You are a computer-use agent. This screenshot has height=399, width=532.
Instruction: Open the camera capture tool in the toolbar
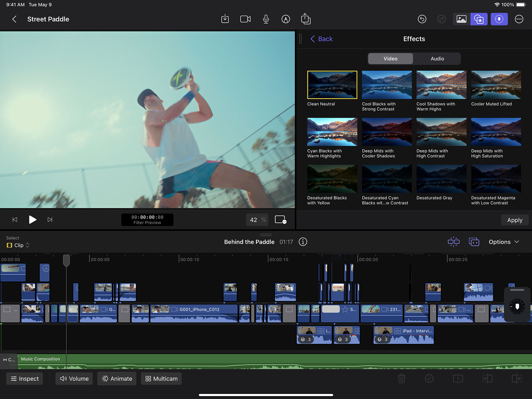(245, 19)
